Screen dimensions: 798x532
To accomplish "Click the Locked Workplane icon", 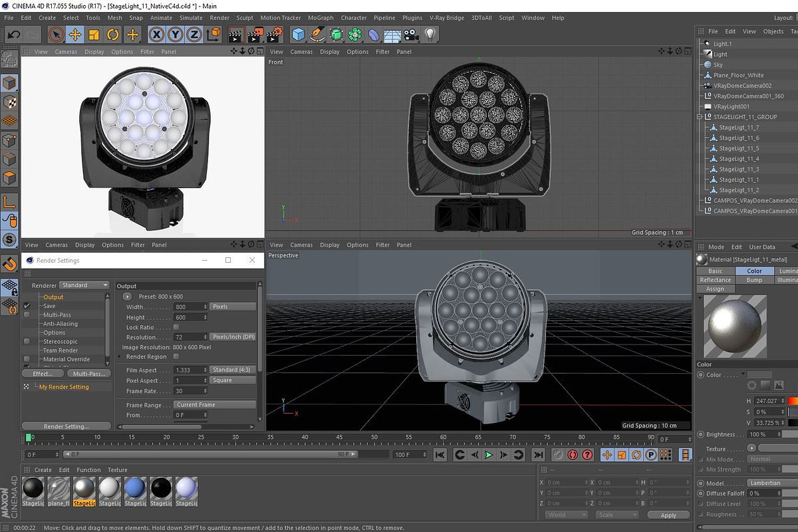I will [9, 287].
